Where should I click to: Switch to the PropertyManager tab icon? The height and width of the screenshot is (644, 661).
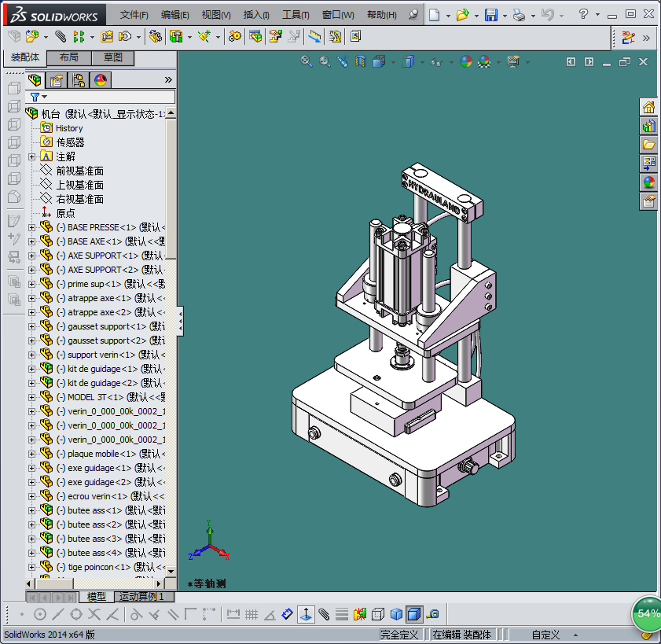point(56,80)
